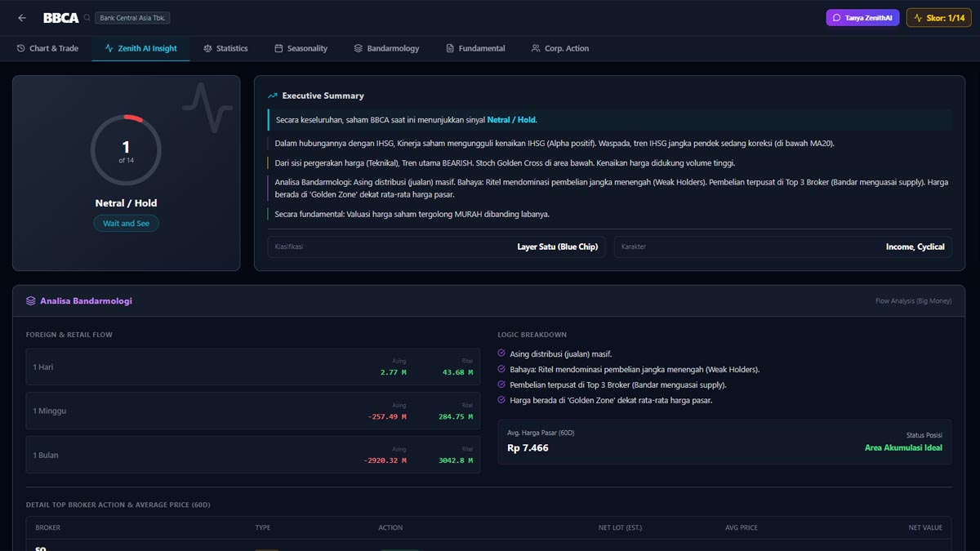Click the circular 1 of 14 score gauge
980x551 pixels.
[x=126, y=149]
